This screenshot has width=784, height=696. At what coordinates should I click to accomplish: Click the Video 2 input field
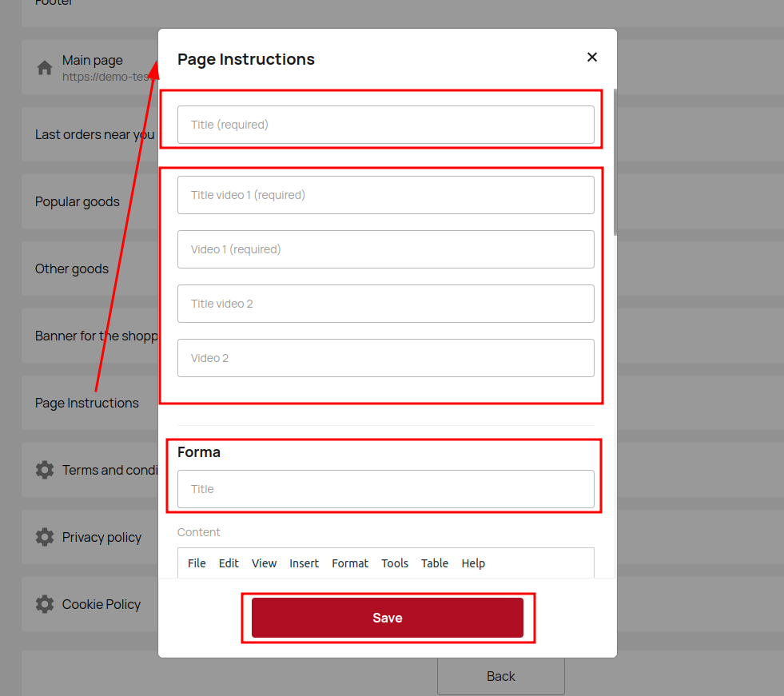385,358
